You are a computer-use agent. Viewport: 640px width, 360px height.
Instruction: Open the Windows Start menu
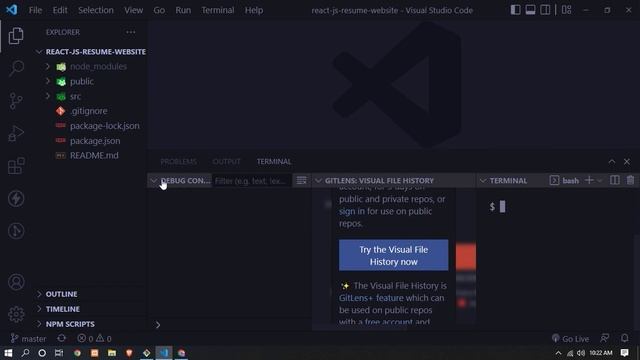coord(8,353)
